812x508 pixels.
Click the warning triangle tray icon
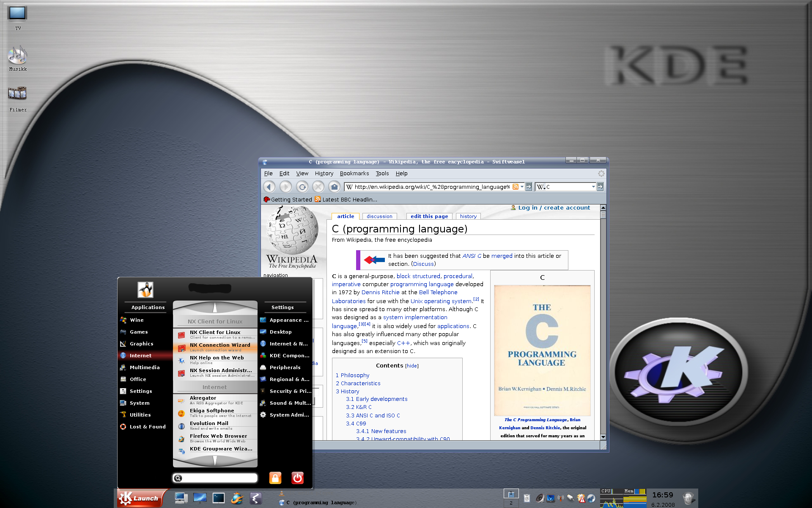(582, 498)
